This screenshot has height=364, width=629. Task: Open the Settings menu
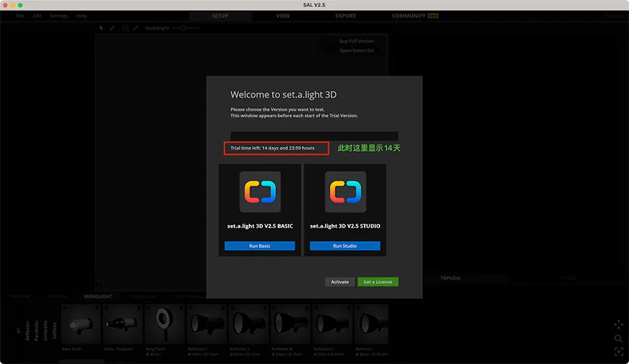(59, 15)
